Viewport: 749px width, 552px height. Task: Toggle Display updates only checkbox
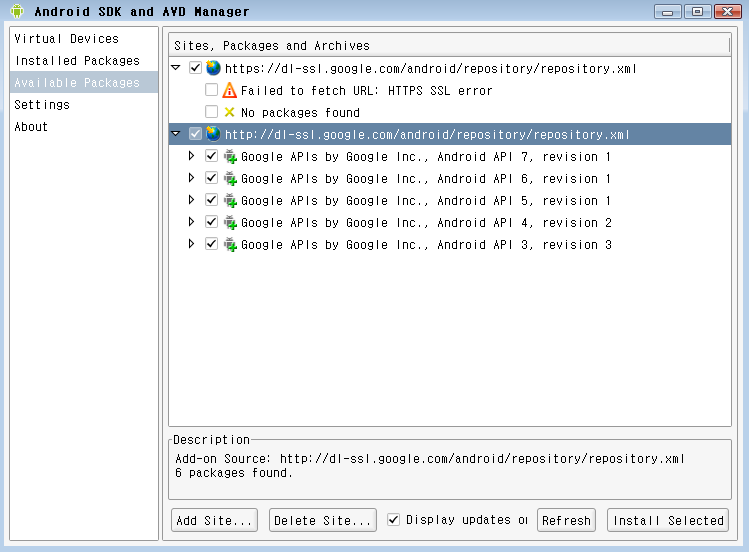[x=393, y=520]
